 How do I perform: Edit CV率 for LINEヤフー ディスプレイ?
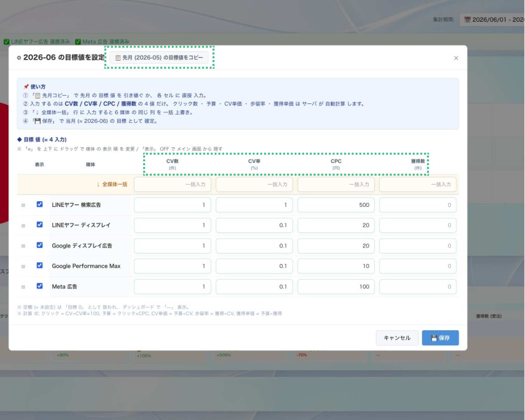pos(254,225)
